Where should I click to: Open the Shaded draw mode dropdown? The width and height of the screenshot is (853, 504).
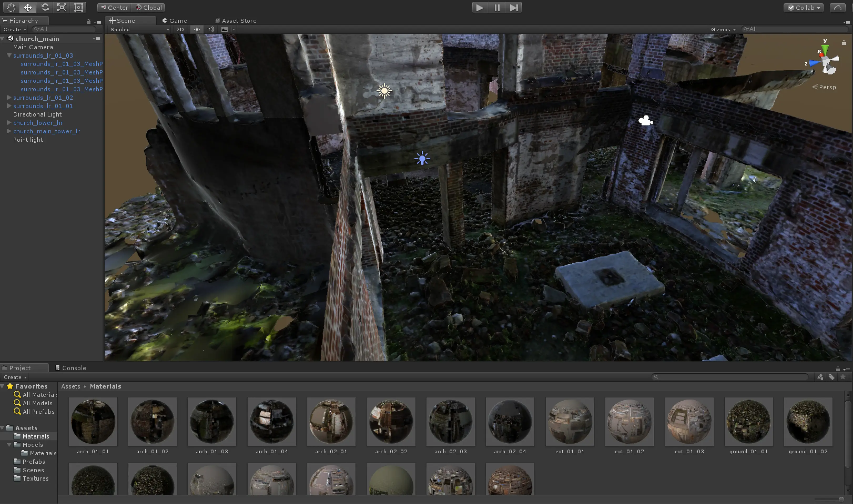139,29
